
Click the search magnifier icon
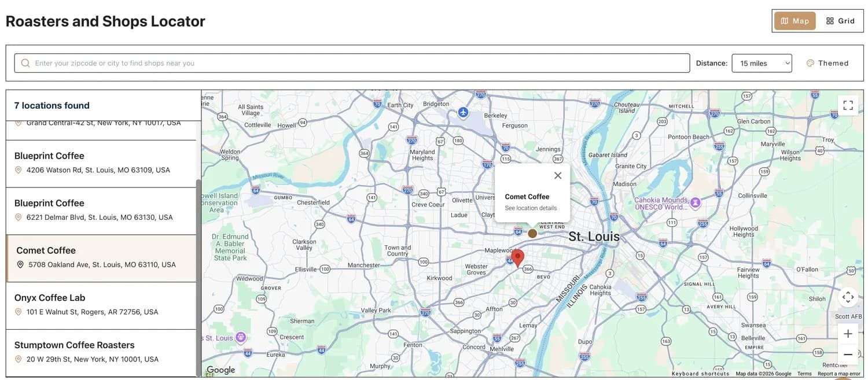pyautogui.click(x=25, y=63)
